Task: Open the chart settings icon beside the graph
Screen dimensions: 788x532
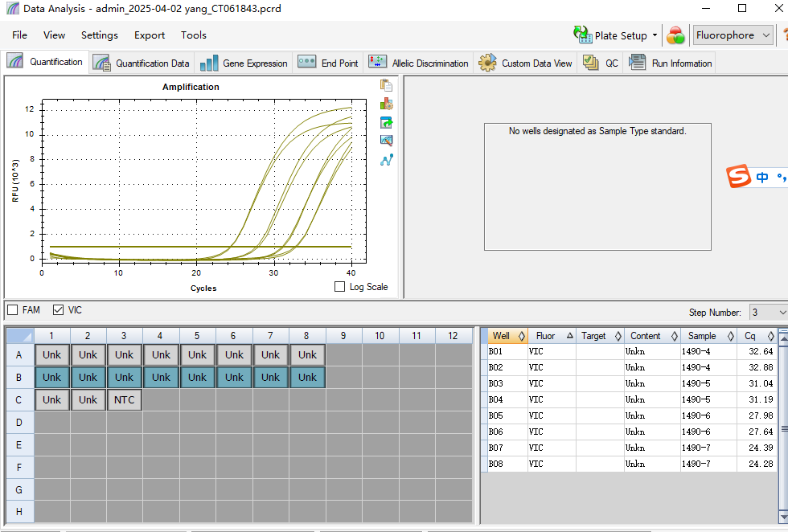Action: coord(386,104)
